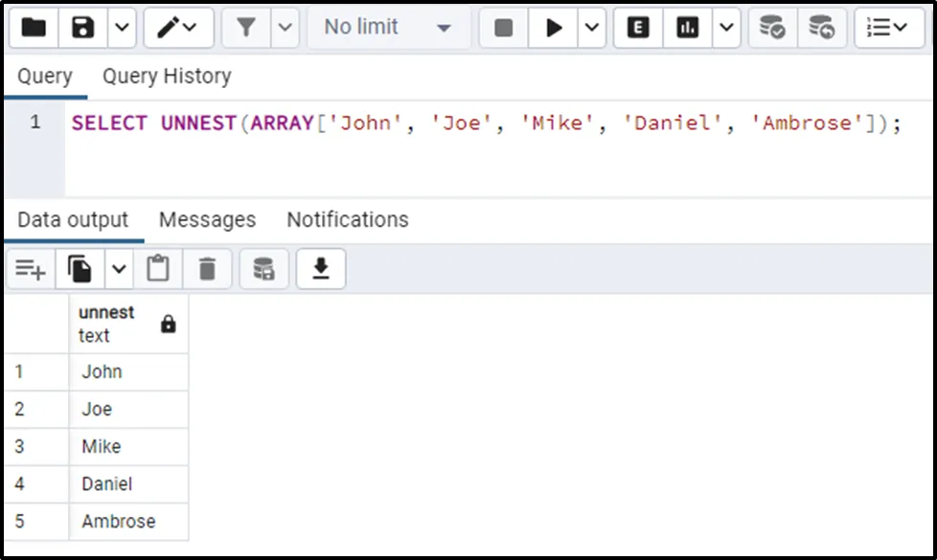Add a new row in Data output
937x560 pixels.
31,270
